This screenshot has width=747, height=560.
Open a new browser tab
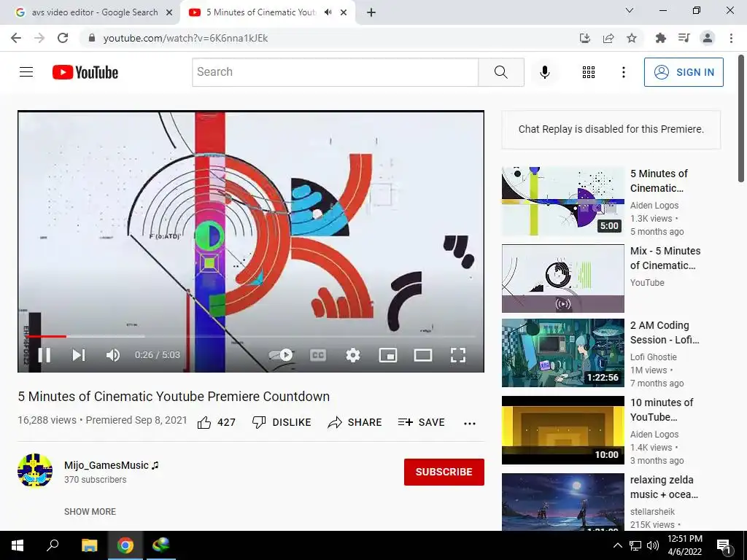(x=371, y=12)
